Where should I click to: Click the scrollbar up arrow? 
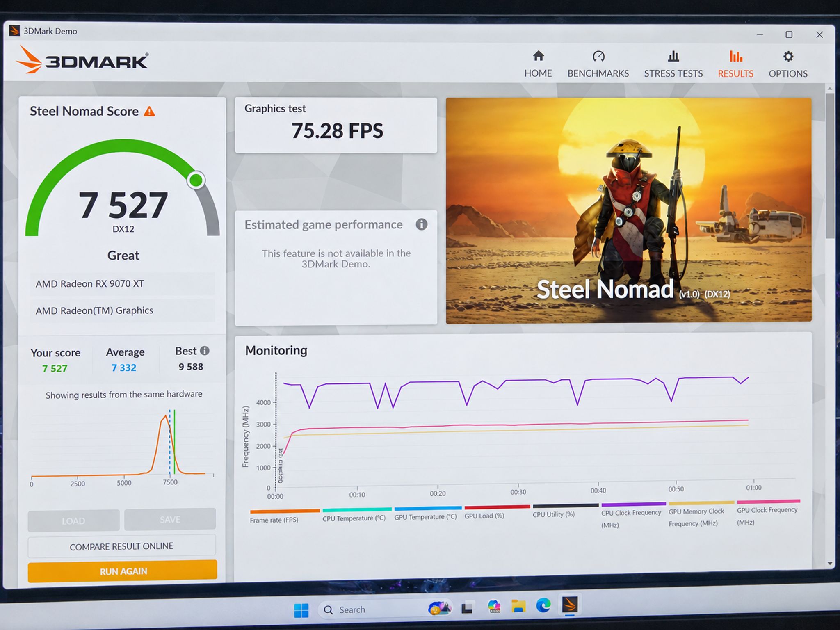[830, 88]
